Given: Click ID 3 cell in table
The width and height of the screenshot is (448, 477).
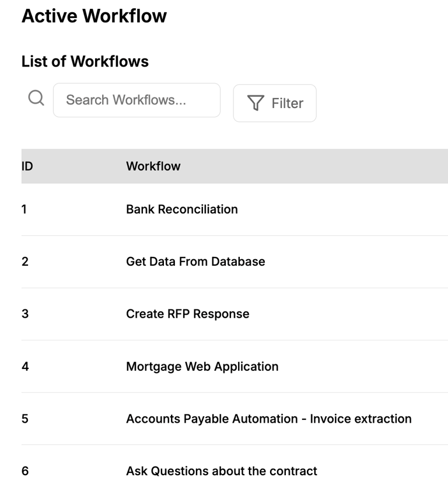Looking at the screenshot, I should click(x=24, y=314).
